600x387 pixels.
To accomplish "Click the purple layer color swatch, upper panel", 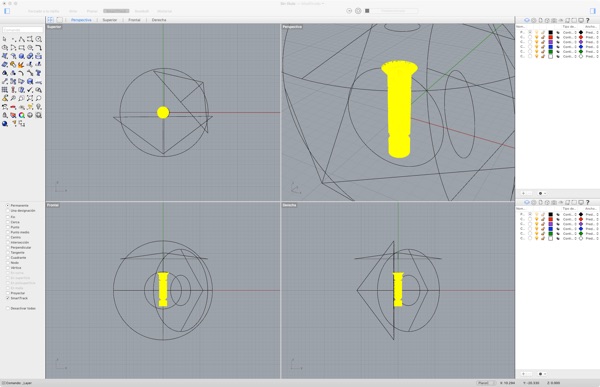I will point(551,42).
